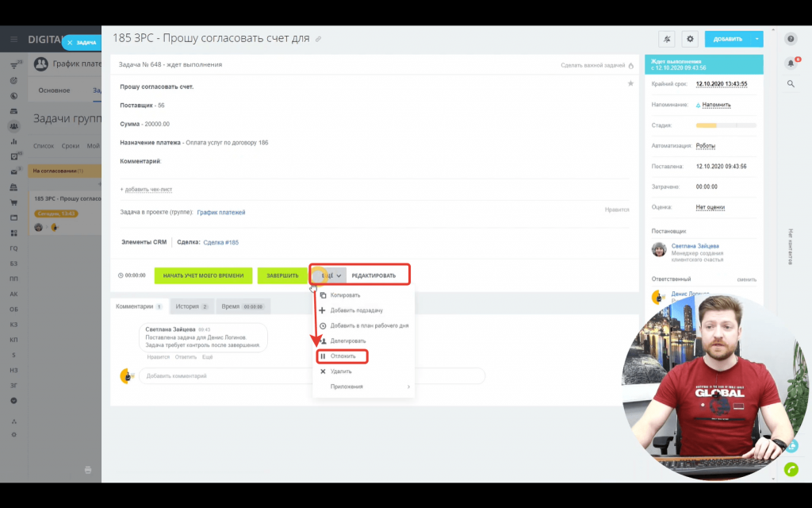This screenshot has height=508, width=812.
Task: Open the tasks checkbox sidebar icon
Action: click(x=14, y=156)
